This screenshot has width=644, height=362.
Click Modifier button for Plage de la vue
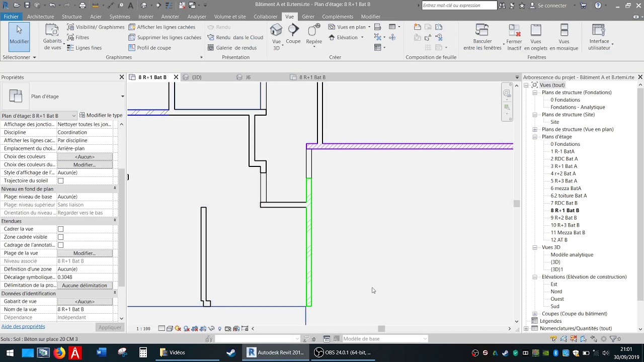[x=85, y=253]
